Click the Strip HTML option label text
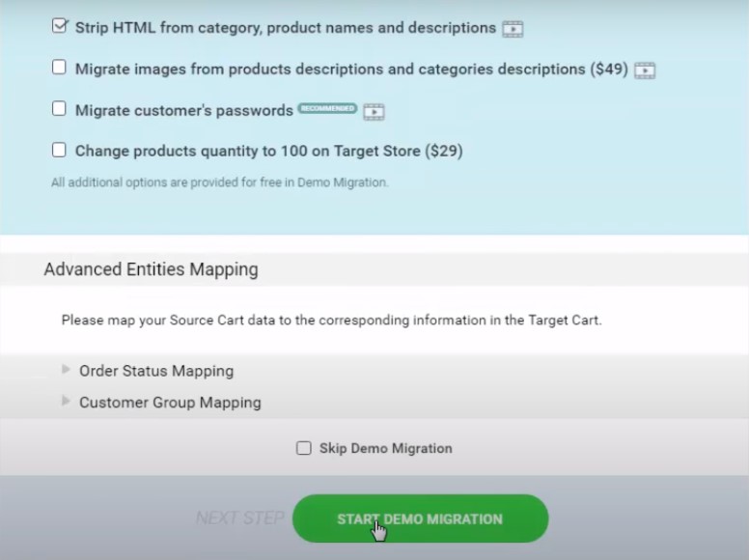Image resolution: width=749 pixels, height=560 pixels. point(285,28)
